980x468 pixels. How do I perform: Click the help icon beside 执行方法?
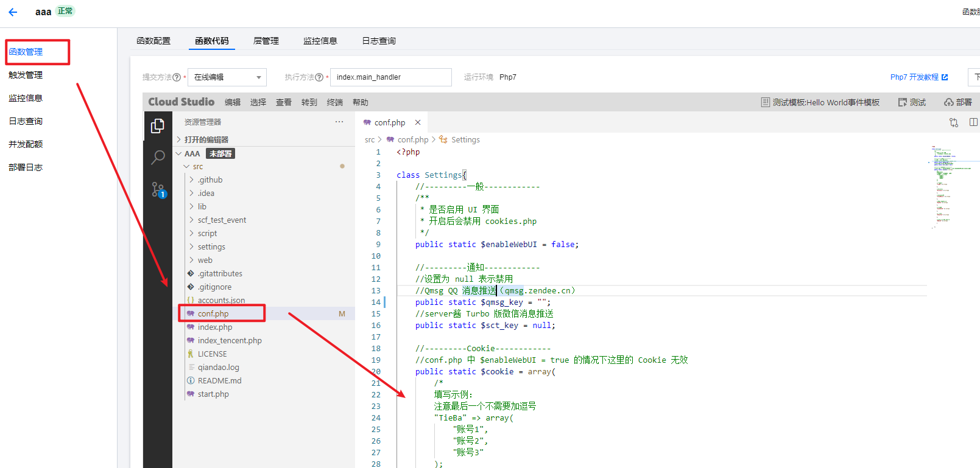pos(319,77)
